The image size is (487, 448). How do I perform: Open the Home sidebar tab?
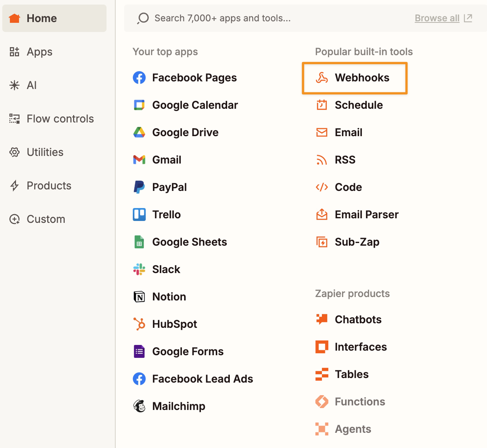point(54,18)
